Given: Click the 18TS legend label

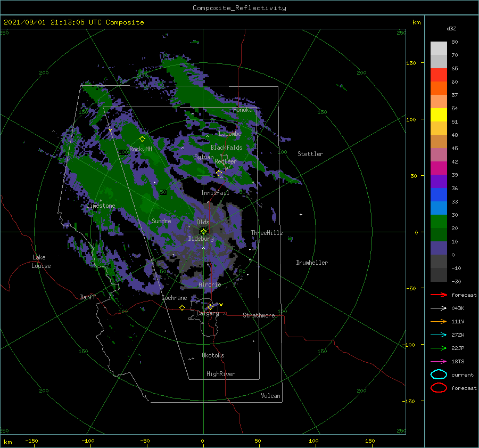Looking at the screenshot, I should tap(458, 362).
